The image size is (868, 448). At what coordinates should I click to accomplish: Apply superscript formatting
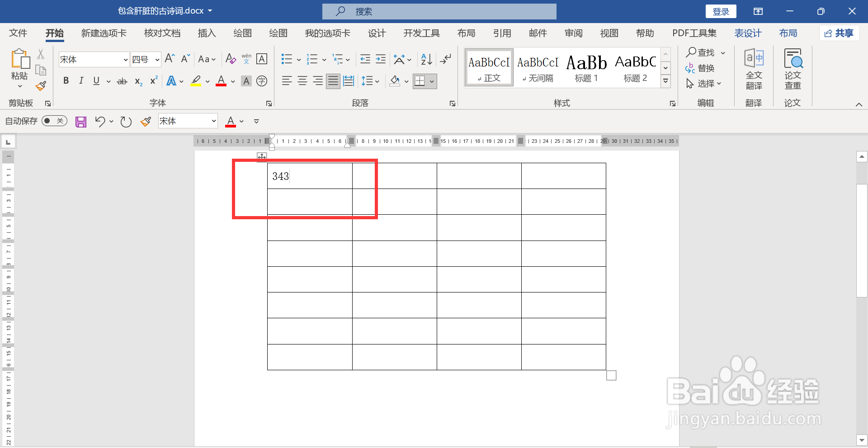click(x=154, y=80)
